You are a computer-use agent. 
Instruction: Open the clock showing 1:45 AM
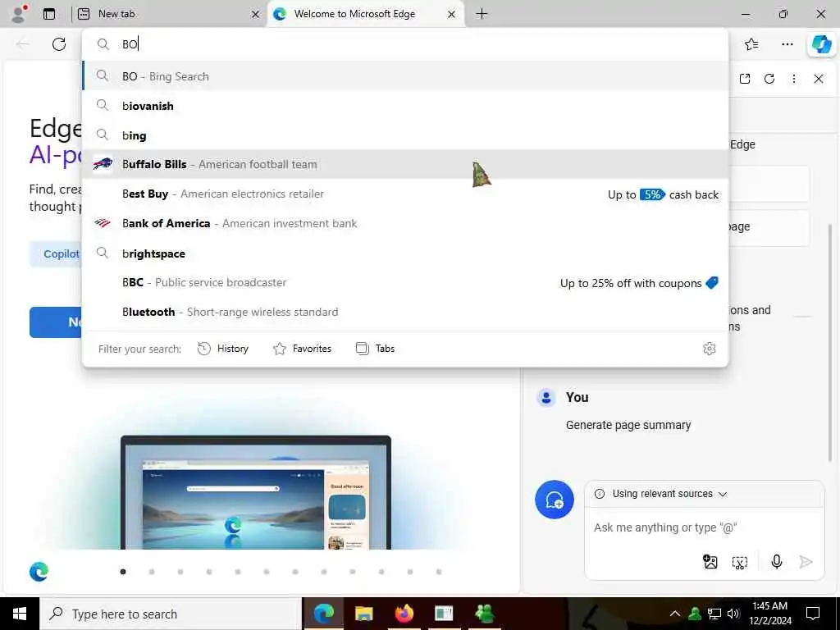[x=769, y=614]
